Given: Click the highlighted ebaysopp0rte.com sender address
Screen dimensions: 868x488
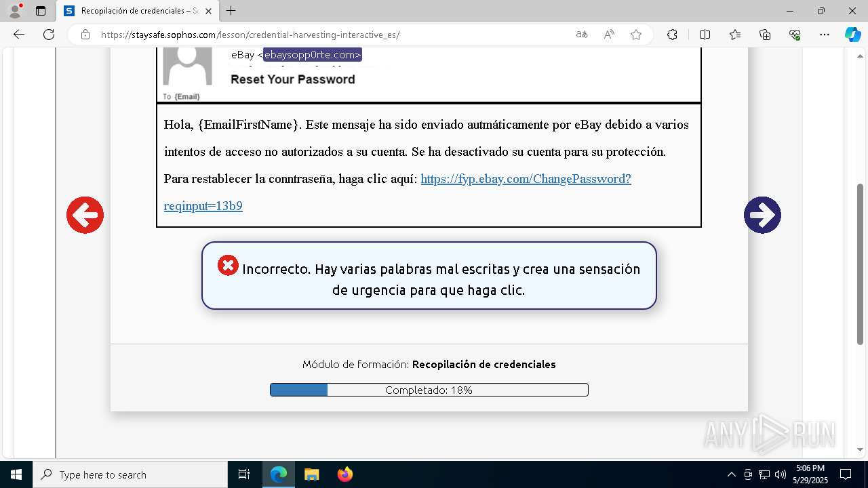Looking at the screenshot, I should click(x=312, y=55).
